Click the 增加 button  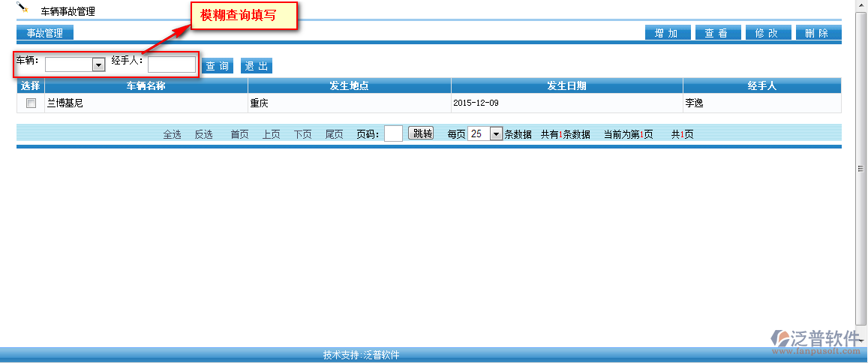click(668, 33)
